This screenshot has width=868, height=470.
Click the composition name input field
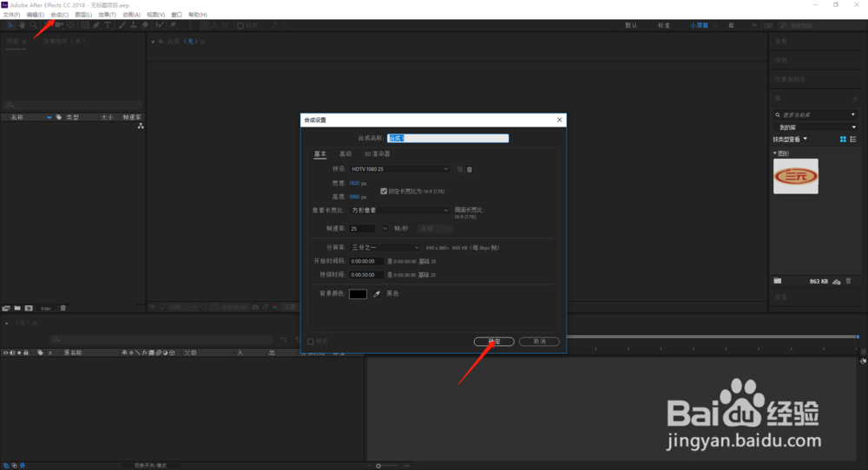click(x=448, y=138)
